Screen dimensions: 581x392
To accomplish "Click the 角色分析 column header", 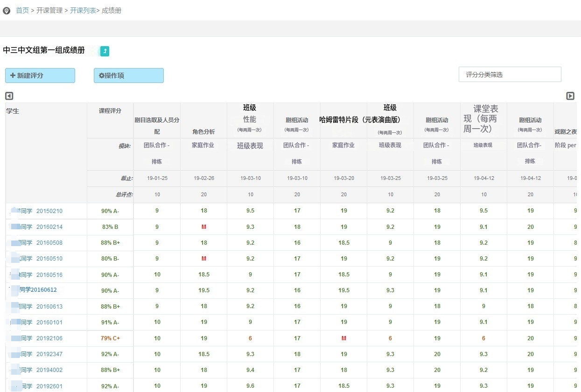I will [x=203, y=132].
